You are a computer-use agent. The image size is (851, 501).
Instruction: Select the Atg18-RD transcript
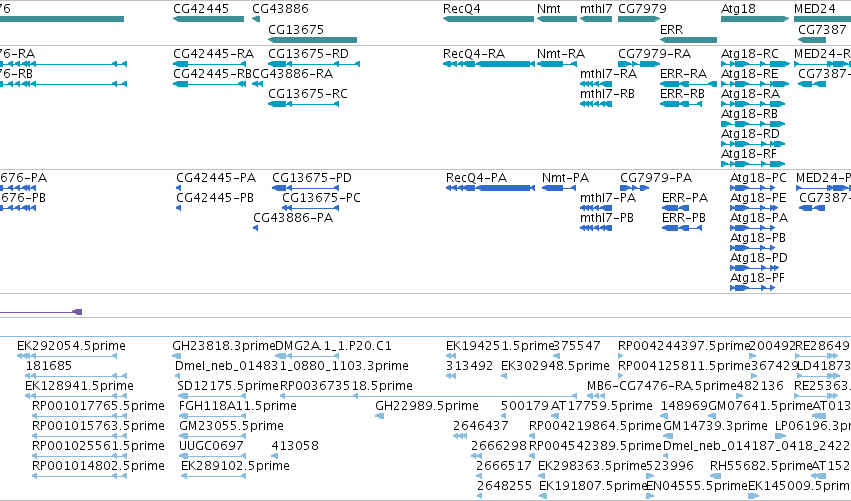[x=753, y=144]
